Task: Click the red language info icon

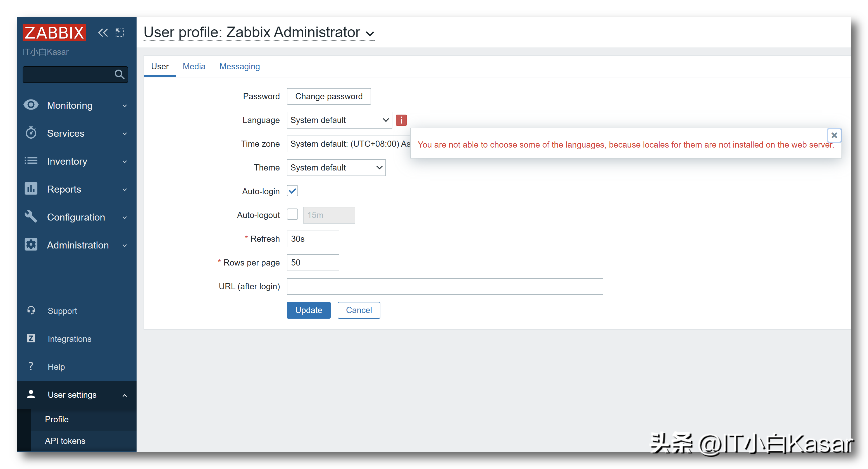Action: 401,120
